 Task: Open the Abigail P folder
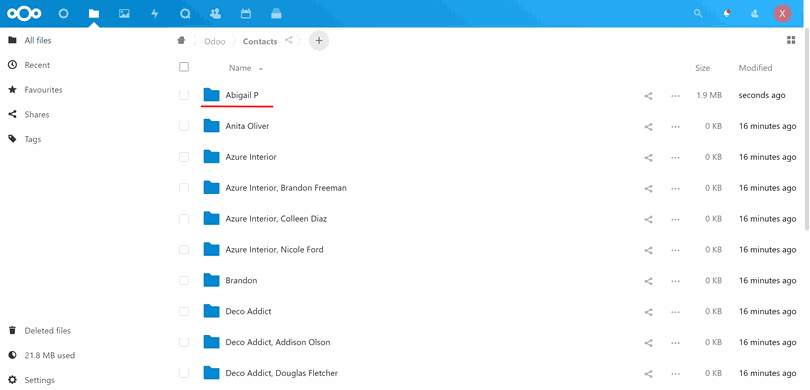coord(242,95)
